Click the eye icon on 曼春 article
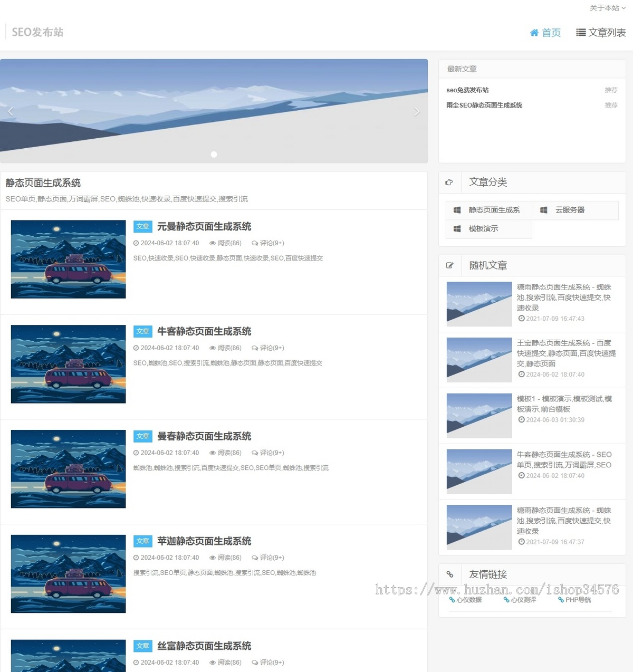 [213, 454]
